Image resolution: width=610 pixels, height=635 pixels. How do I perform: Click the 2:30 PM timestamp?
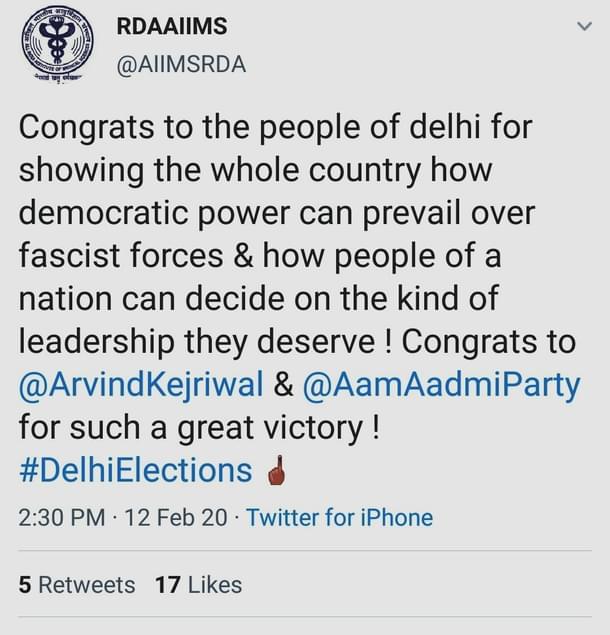pos(59,518)
